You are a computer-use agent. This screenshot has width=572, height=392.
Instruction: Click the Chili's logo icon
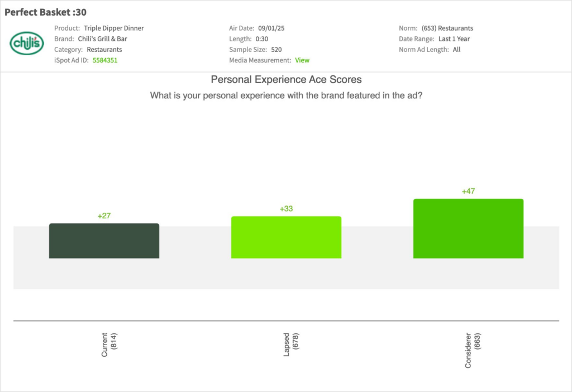27,43
